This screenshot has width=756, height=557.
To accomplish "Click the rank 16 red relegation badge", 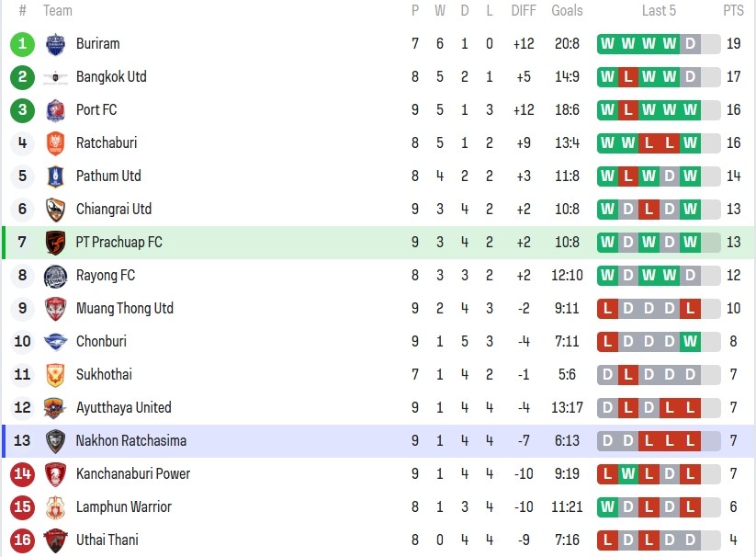I will click(23, 540).
